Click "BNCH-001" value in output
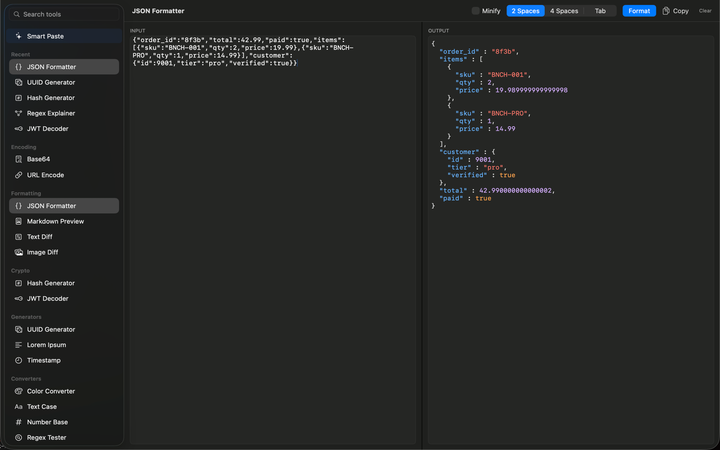720x450 pixels. click(x=509, y=75)
